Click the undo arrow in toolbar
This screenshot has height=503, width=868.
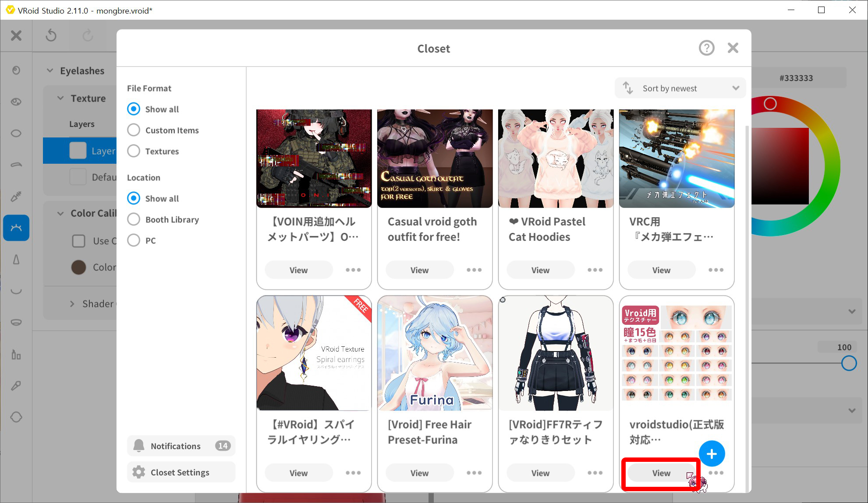click(x=51, y=35)
